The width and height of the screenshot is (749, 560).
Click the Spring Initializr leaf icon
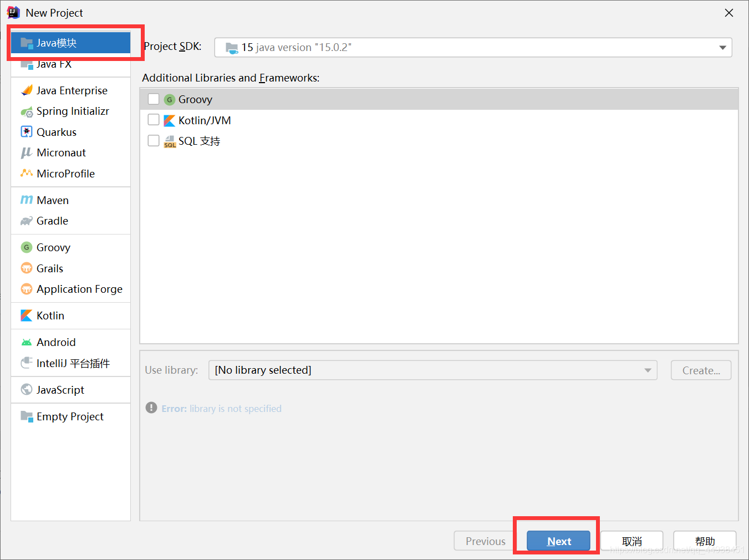pyautogui.click(x=27, y=111)
